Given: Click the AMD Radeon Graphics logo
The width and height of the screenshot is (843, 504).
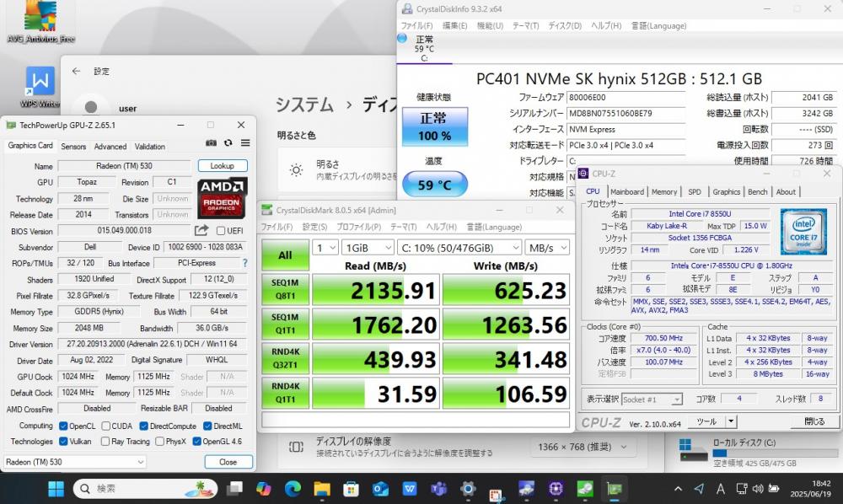Looking at the screenshot, I should 223,198.
